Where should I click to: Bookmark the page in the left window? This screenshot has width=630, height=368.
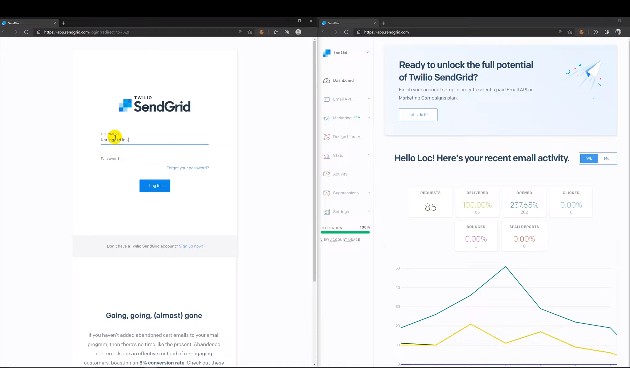pos(250,32)
